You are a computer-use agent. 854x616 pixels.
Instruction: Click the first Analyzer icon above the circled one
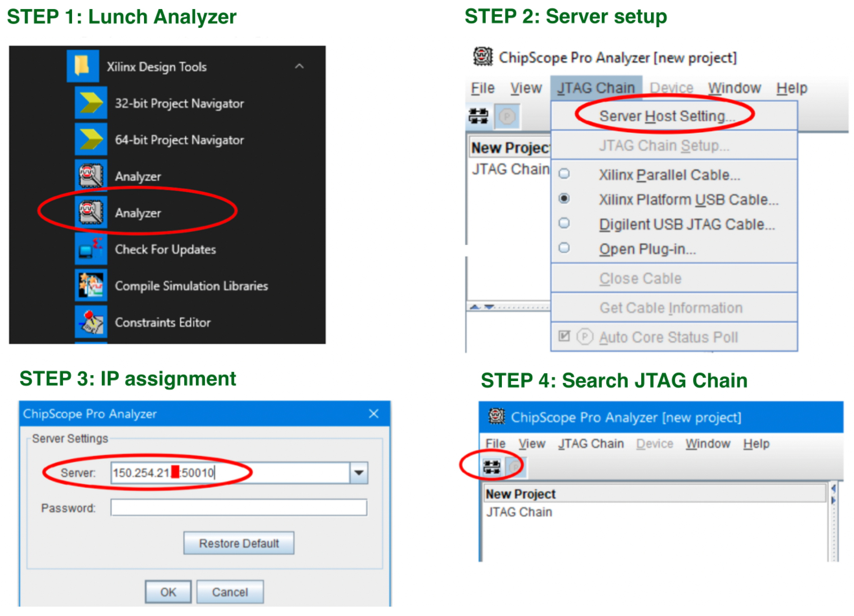tap(91, 176)
